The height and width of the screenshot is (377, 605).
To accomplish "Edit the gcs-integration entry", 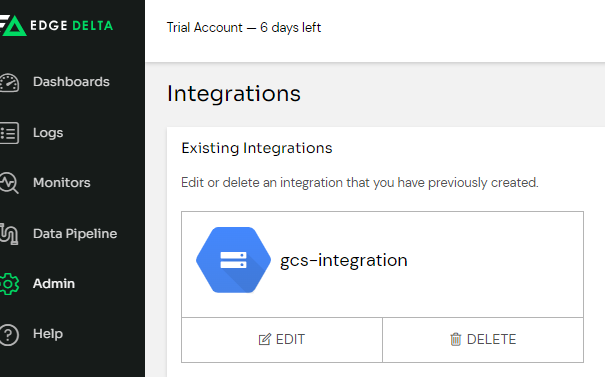I will 282,340.
